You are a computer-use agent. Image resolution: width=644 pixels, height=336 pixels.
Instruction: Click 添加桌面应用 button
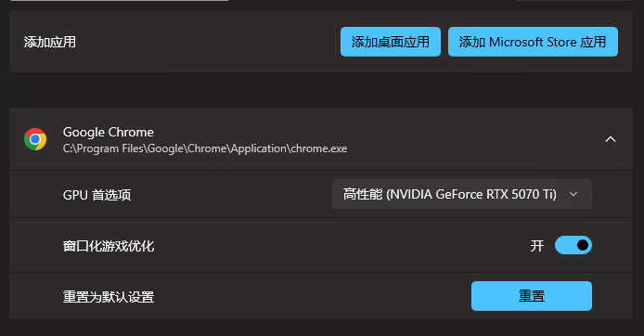click(x=390, y=42)
